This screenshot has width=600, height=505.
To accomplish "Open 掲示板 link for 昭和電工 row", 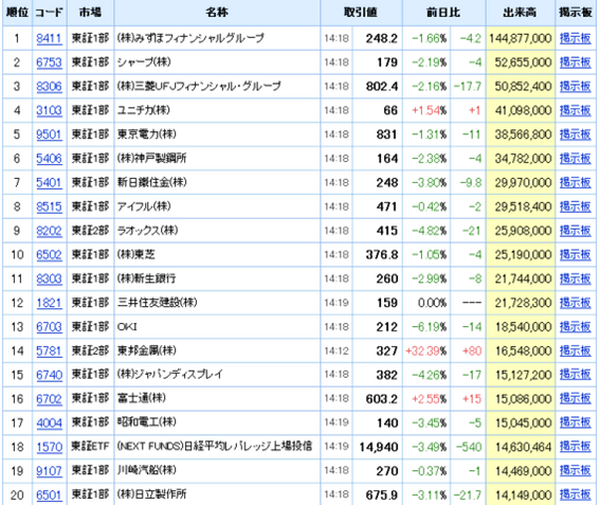I will (x=575, y=423).
